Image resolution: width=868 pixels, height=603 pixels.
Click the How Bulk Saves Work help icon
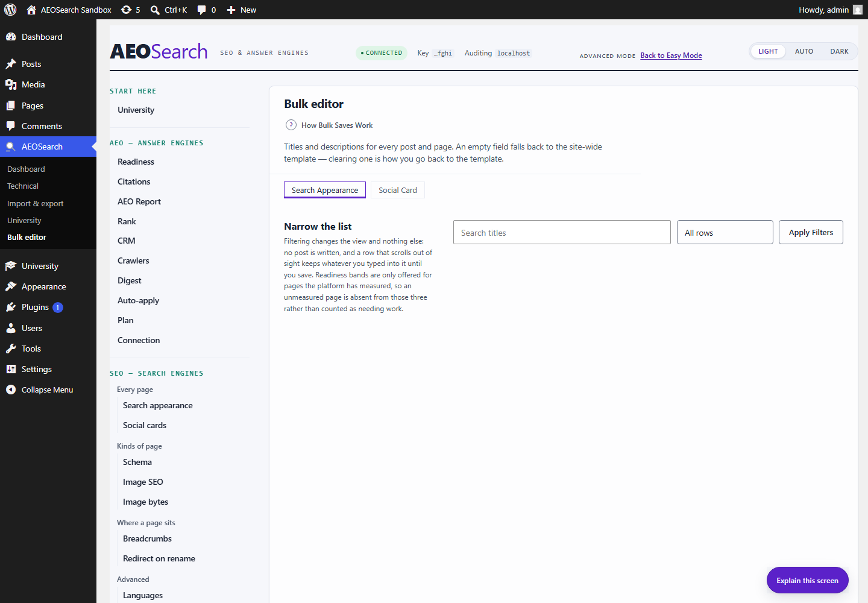pyautogui.click(x=291, y=125)
